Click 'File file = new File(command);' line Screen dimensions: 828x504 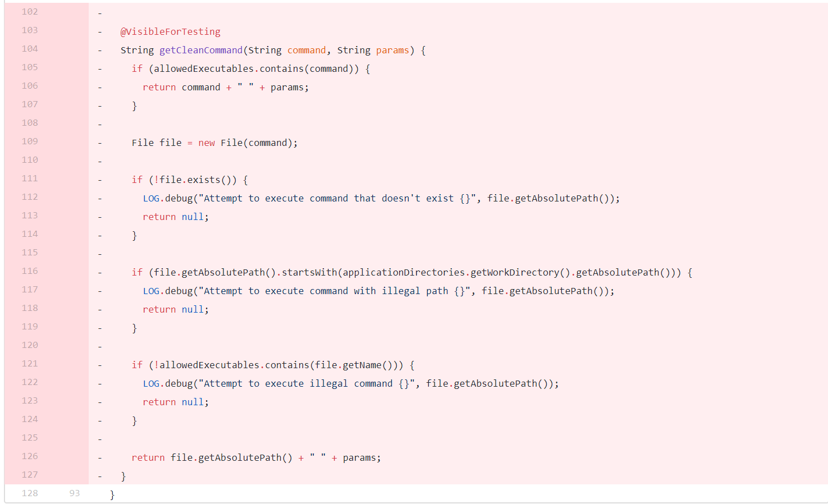click(214, 143)
